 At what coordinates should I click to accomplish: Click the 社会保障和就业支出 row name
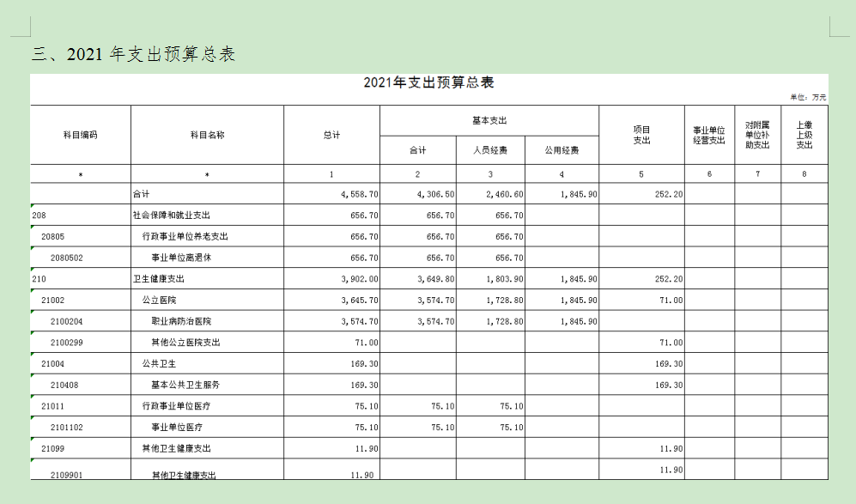click(x=171, y=216)
